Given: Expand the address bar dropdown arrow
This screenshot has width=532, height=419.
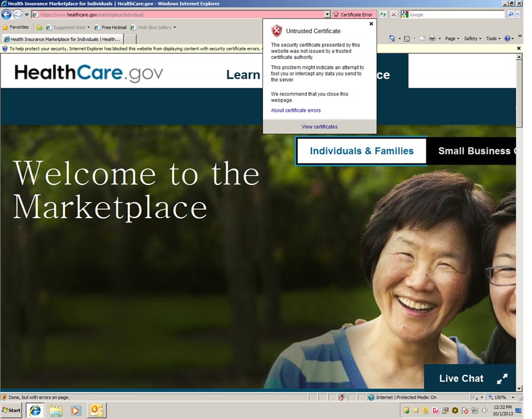Looking at the screenshot, I should coord(327,14).
